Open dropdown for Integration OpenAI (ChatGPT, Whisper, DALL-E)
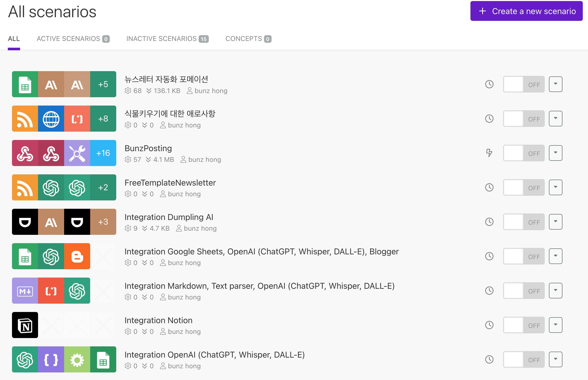 [555, 359]
